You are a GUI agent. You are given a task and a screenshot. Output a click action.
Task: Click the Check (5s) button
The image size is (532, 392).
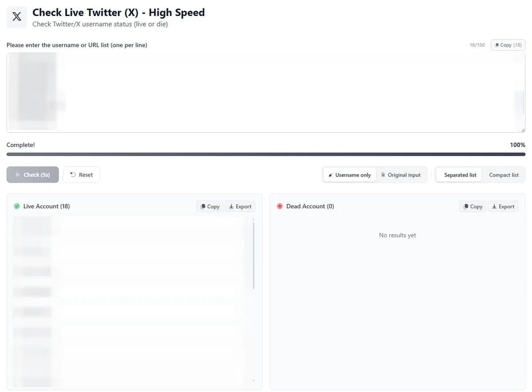33,175
